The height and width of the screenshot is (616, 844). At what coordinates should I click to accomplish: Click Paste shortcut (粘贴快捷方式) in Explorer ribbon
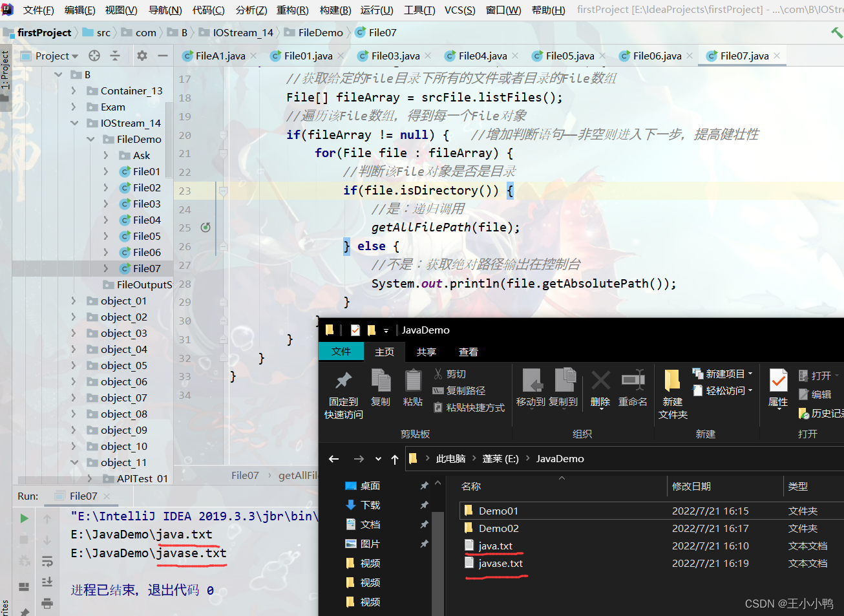pyautogui.click(x=469, y=407)
